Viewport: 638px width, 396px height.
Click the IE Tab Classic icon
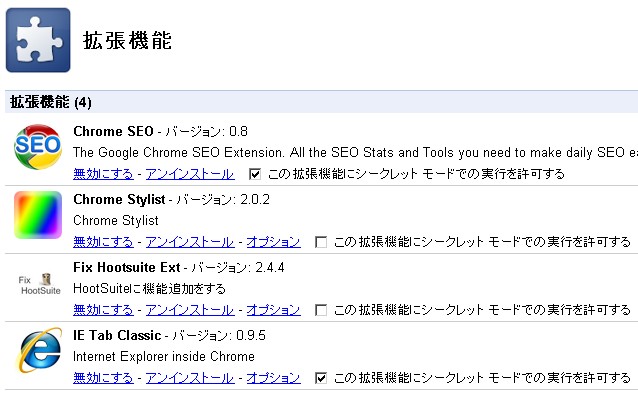point(39,350)
